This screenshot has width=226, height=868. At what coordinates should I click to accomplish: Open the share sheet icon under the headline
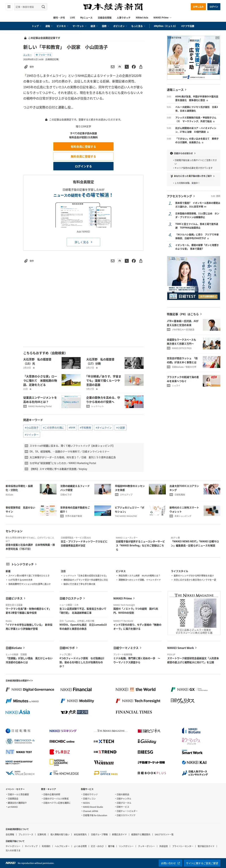[x=141, y=67]
